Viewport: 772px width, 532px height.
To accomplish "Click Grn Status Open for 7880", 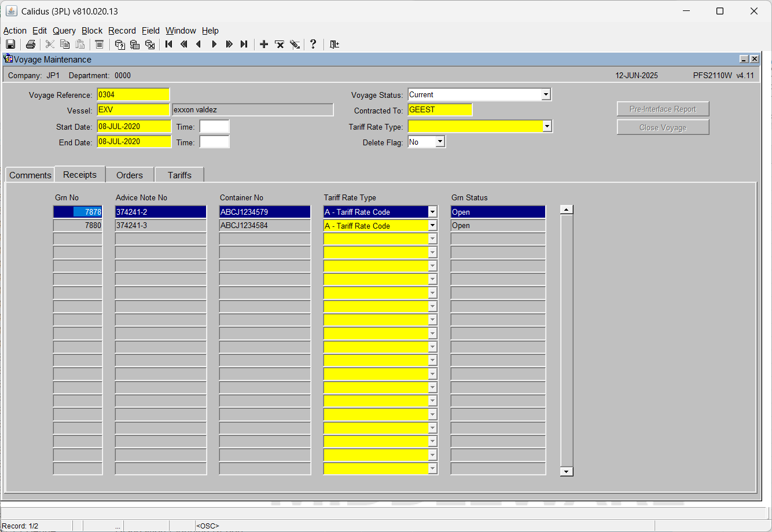I will click(x=498, y=225).
